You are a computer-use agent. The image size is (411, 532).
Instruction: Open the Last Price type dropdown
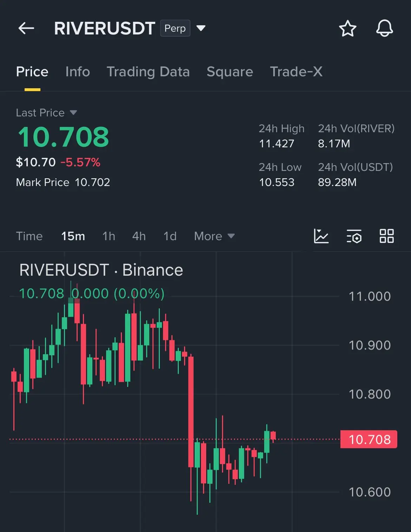click(x=73, y=113)
